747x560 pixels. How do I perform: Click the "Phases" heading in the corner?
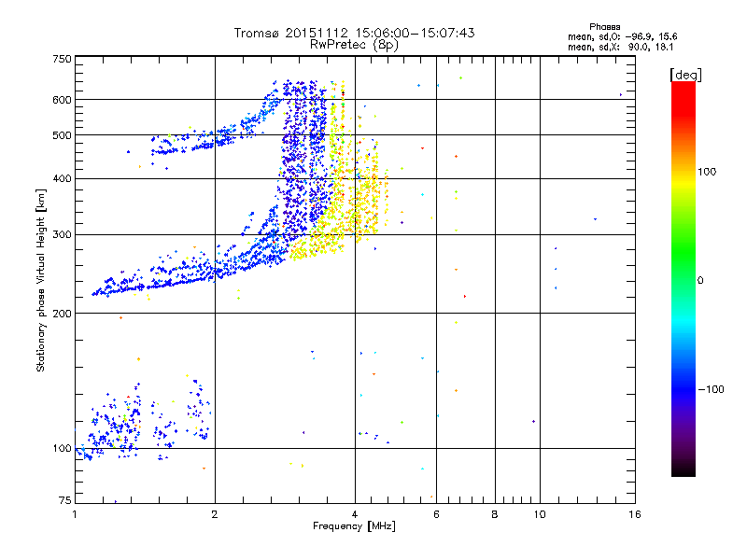point(604,27)
